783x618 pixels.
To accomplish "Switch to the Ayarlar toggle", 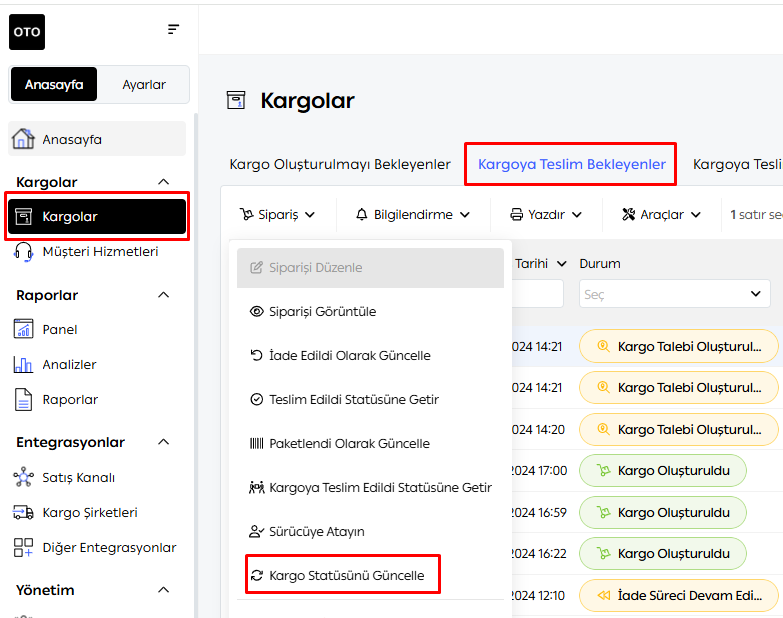I will (x=144, y=84).
